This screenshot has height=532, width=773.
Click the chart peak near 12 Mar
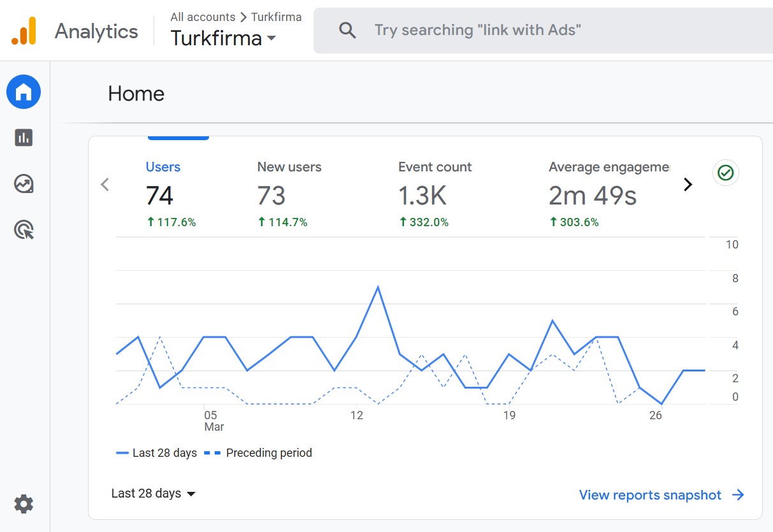tap(378, 287)
